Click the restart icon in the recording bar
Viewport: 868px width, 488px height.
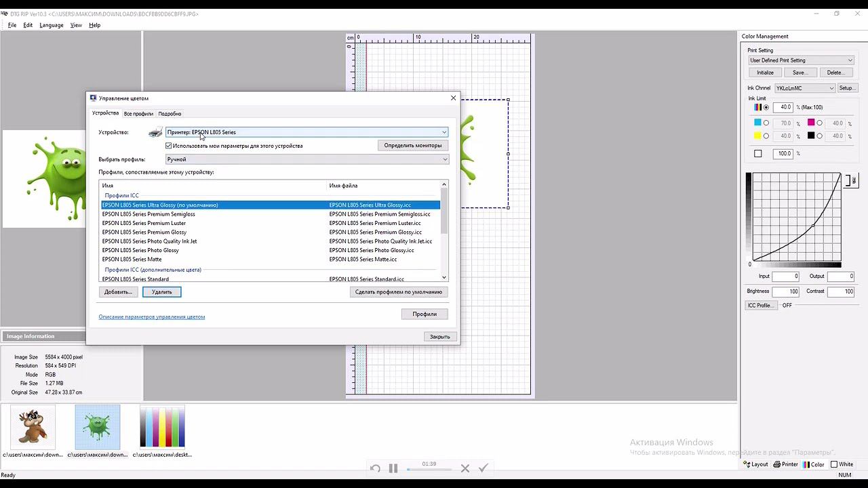375,468
